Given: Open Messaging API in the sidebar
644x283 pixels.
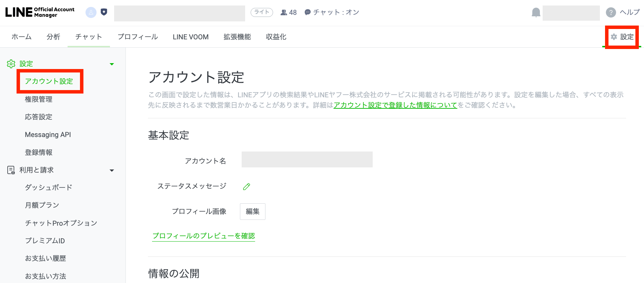Looking at the screenshot, I should click(x=48, y=135).
